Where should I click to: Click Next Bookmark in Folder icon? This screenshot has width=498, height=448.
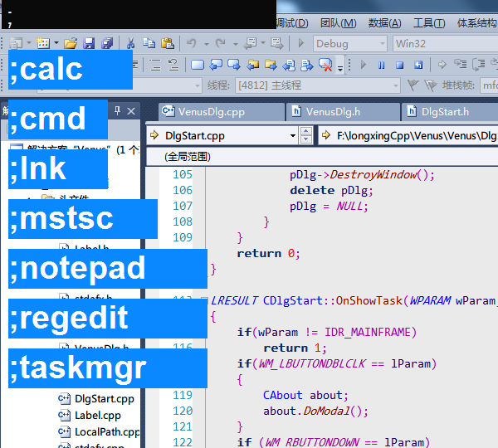point(271,65)
